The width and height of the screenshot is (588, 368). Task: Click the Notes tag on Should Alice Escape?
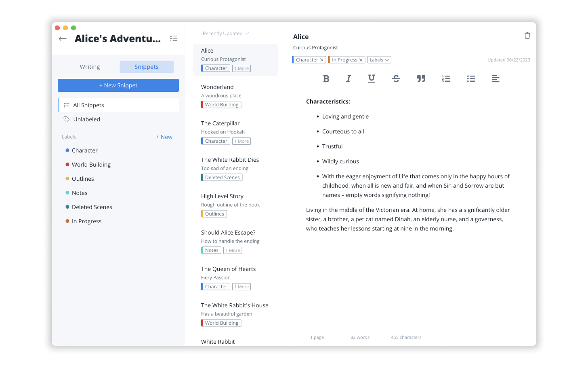click(x=211, y=250)
